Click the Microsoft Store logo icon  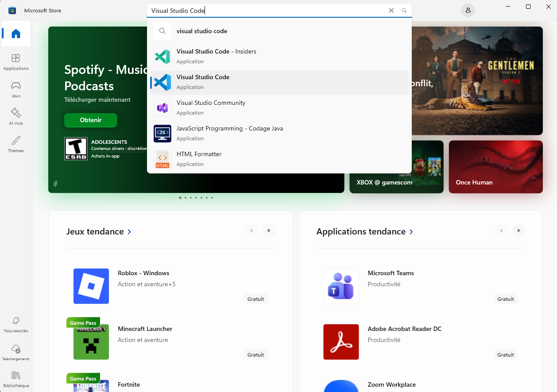point(12,10)
